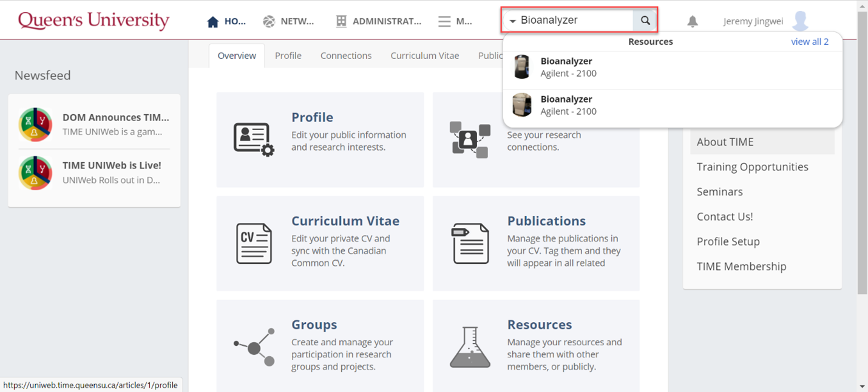Open Jeremy Jingwei user account menu
The image size is (868, 392).
coord(765,21)
